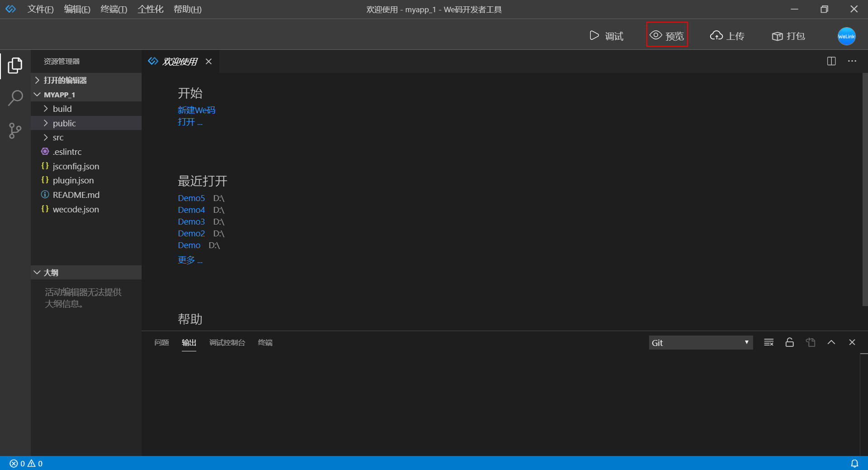Click the 预览 preview icon
The width and height of the screenshot is (868, 470).
pos(667,35)
